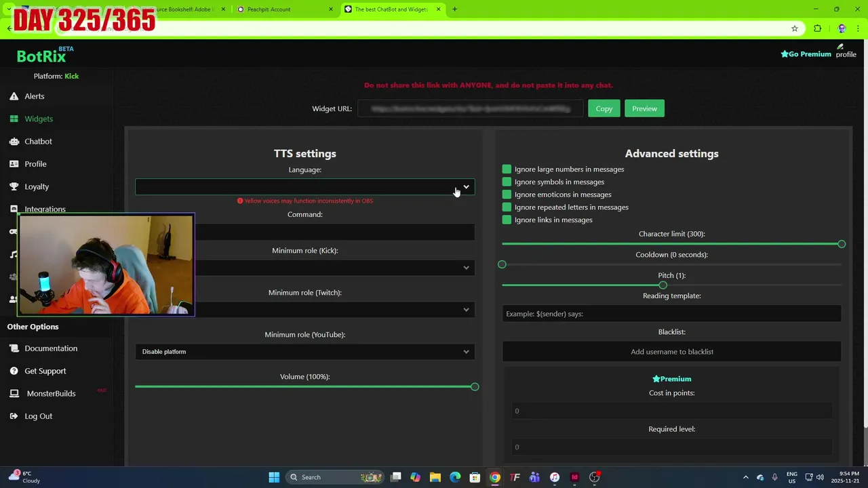
Task: Click the Add username to blacklist field
Action: [x=671, y=352]
